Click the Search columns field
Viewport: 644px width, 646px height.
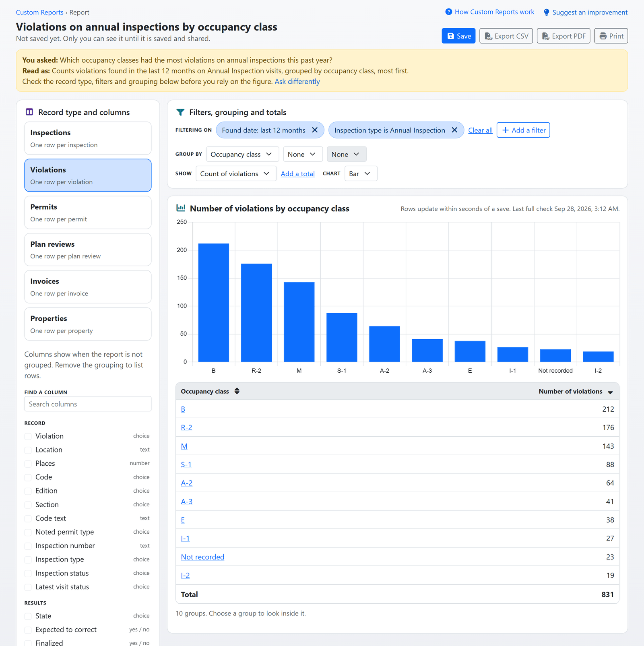point(88,404)
